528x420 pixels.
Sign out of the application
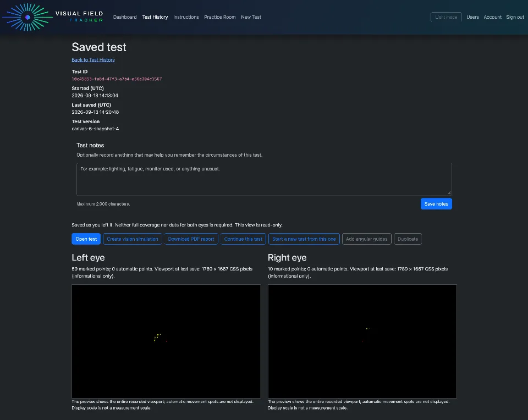pyautogui.click(x=515, y=17)
